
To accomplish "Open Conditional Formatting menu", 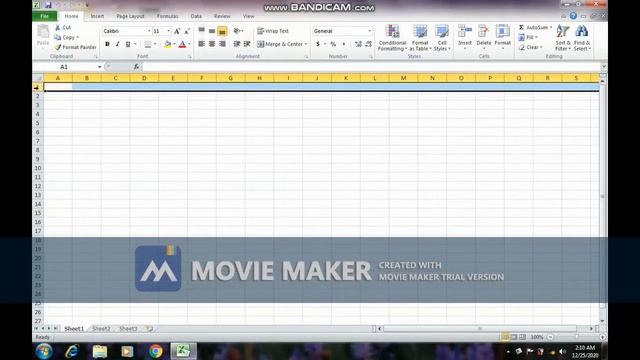I will click(392, 38).
